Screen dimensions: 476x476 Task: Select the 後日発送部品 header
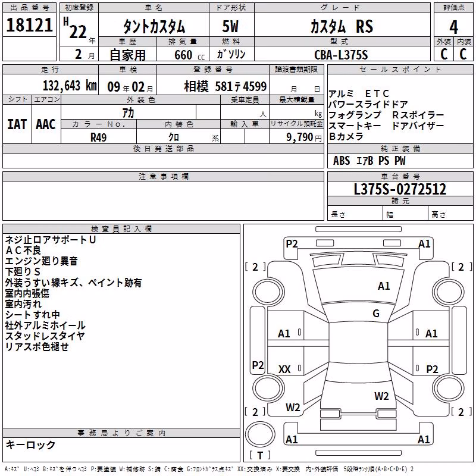pyautogui.click(x=163, y=148)
